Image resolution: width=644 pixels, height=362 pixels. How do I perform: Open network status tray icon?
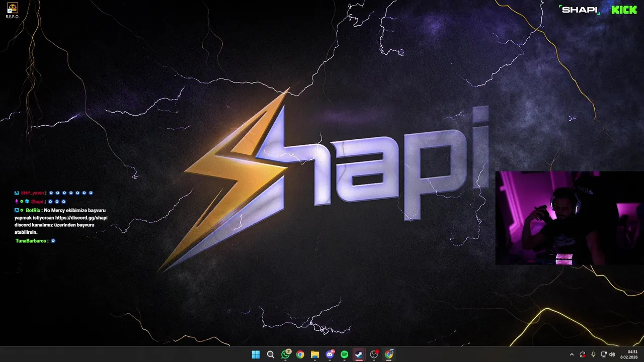[604, 354]
